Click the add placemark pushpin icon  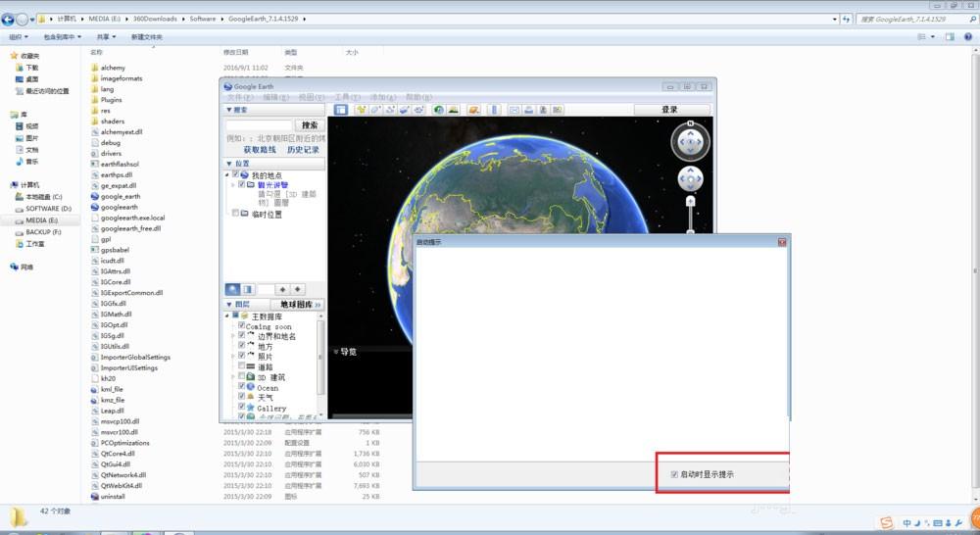click(362, 110)
